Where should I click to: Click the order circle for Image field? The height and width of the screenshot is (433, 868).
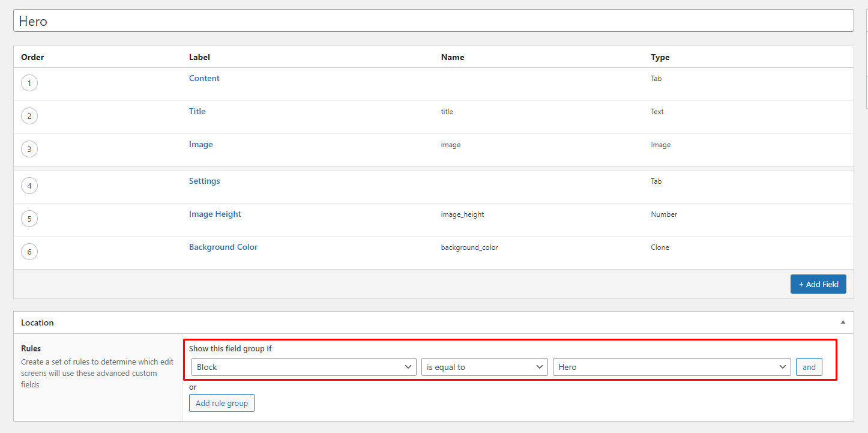[29, 149]
